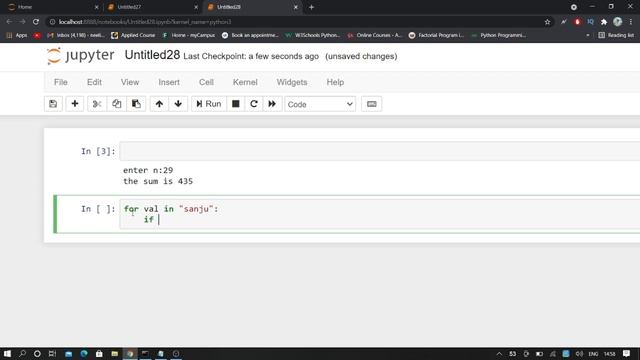Viewport: 640px width, 360px height.
Task: Open the cell type Code dropdown
Action: click(320, 104)
